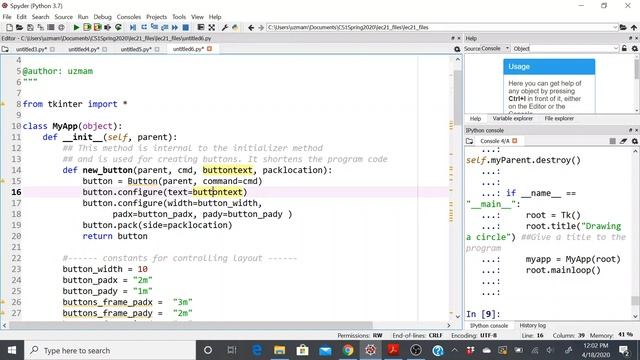Switch to untitled3.py tab

click(31, 49)
